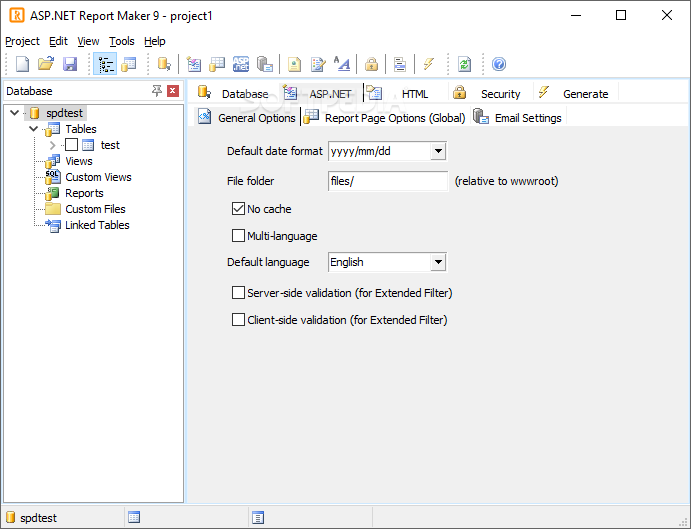Image resolution: width=691 pixels, height=529 pixels.
Task: Uncheck the No cache checkbox
Action: pyautogui.click(x=238, y=209)
